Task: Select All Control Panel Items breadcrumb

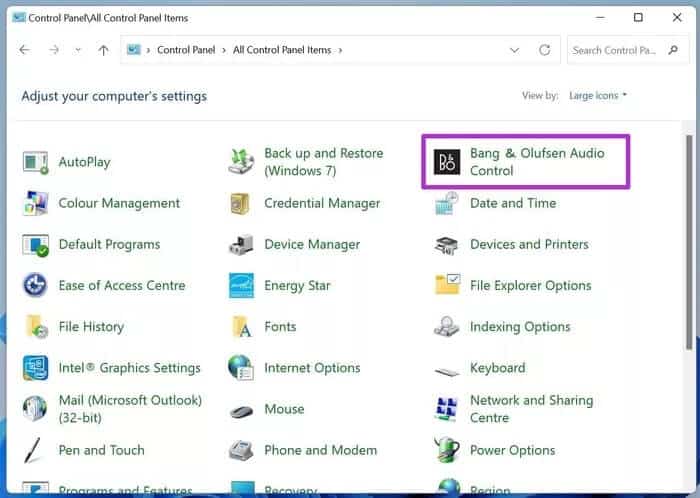Action: point(282,50)
